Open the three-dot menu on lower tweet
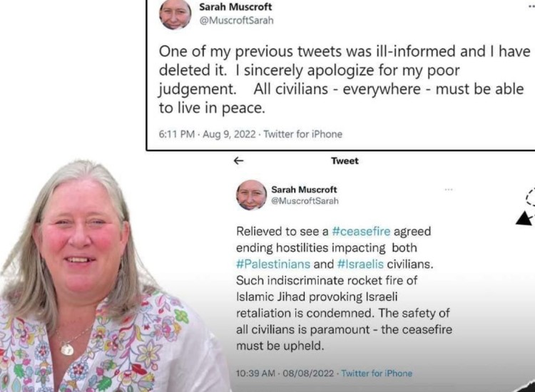Image resolution: width=535 pixels, height=392 pixels. click(449, 189)
